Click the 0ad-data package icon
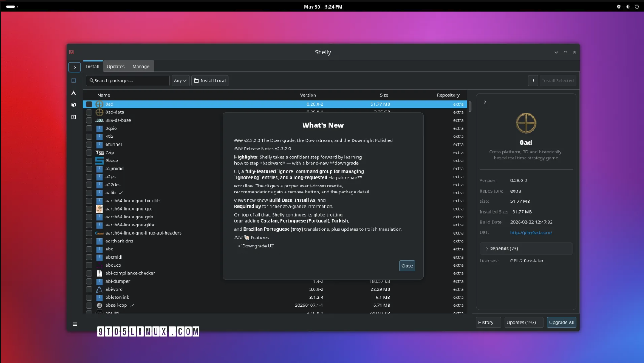 tap(99, 112)
